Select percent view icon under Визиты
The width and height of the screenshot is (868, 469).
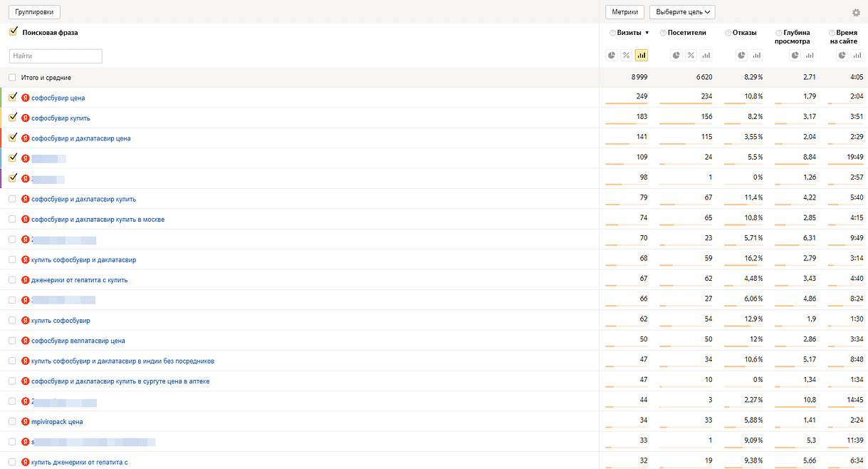(x=627, y=56)
